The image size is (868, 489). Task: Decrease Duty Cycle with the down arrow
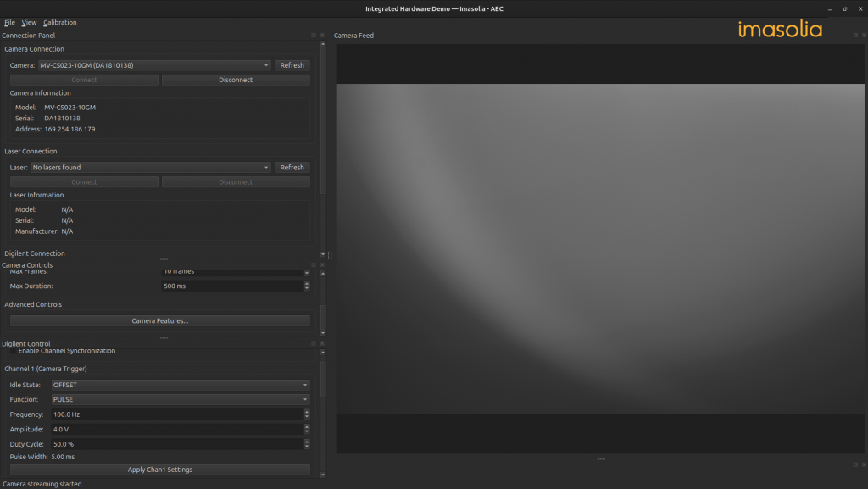(x=307, y=447)
